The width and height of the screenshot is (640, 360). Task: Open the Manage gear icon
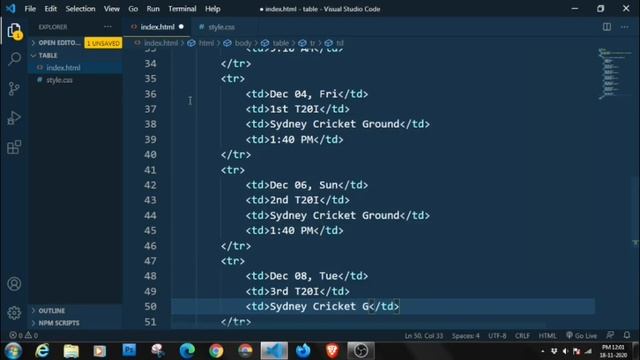14,313
